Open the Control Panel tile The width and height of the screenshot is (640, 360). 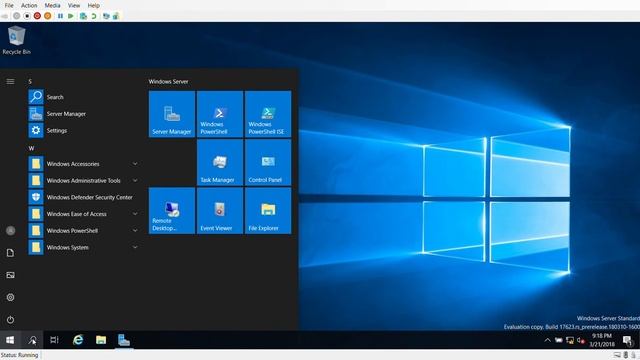[268, 162]
